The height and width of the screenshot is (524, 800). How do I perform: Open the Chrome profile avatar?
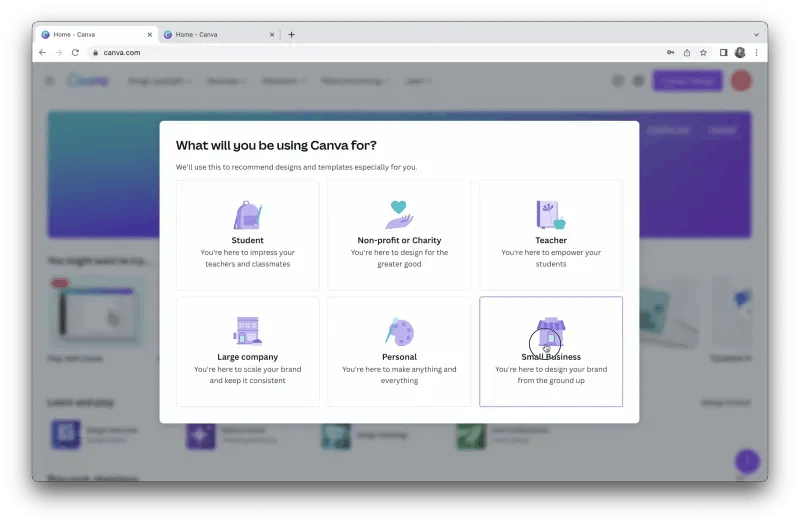(740, 53)
